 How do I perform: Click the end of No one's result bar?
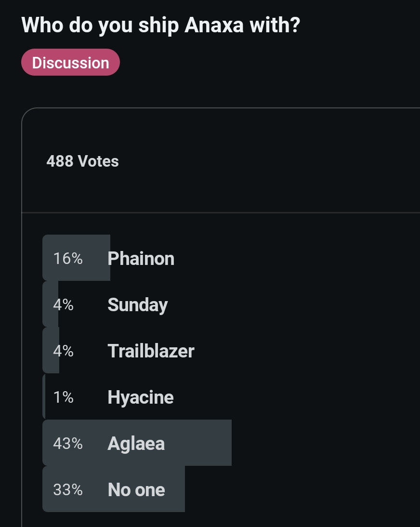(179, 489)
